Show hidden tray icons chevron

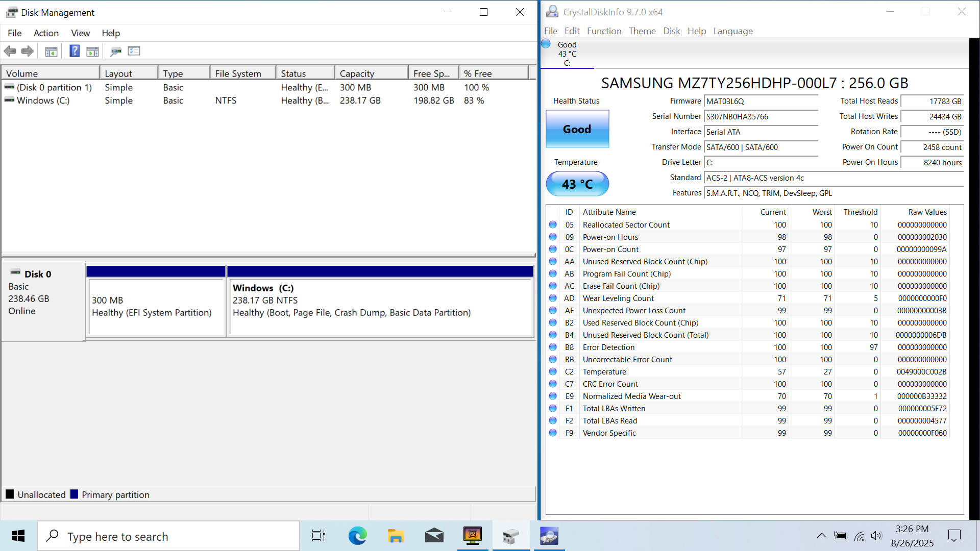[821, 536]
